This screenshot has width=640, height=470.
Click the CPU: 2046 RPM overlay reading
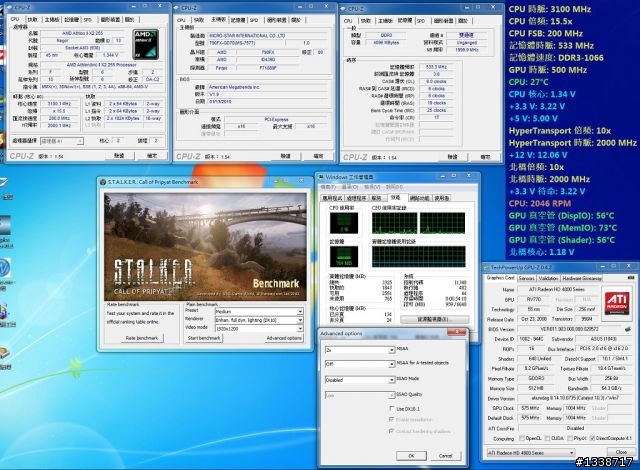[x=540, y=203]
